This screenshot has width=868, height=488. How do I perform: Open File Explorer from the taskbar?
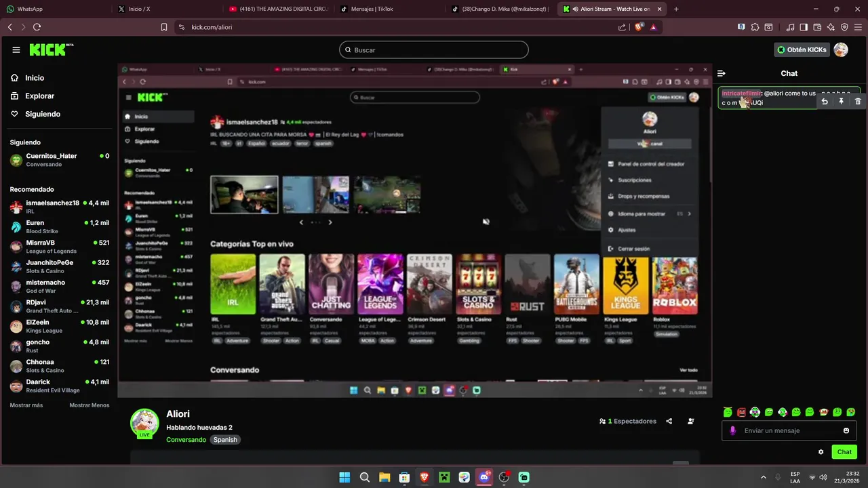[384, 477]
